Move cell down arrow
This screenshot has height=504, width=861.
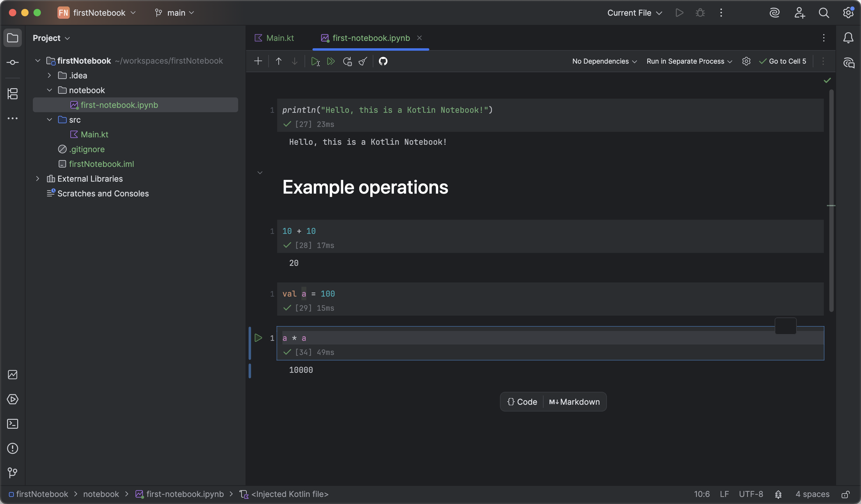tap(294, 61)
